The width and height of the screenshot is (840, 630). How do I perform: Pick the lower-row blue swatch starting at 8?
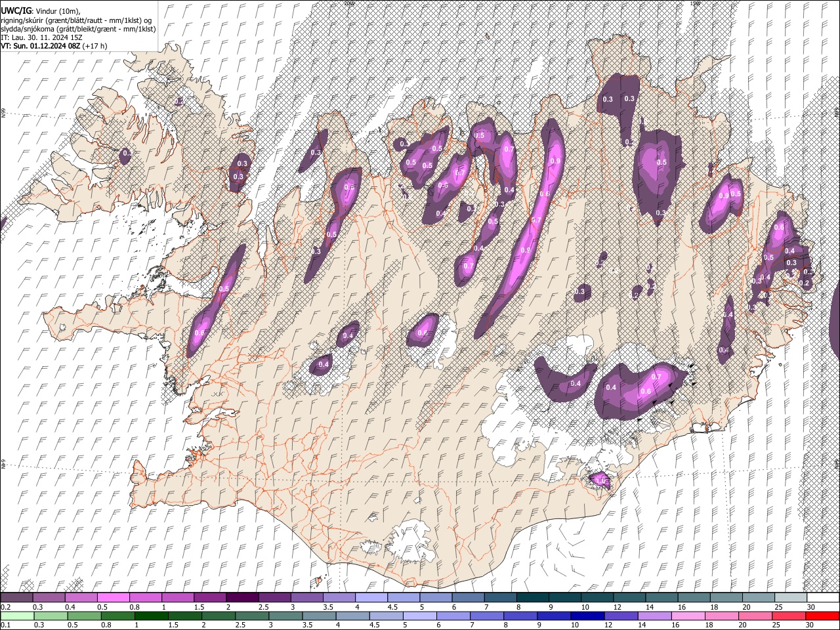pyautogui.click(x=521, y=616)
